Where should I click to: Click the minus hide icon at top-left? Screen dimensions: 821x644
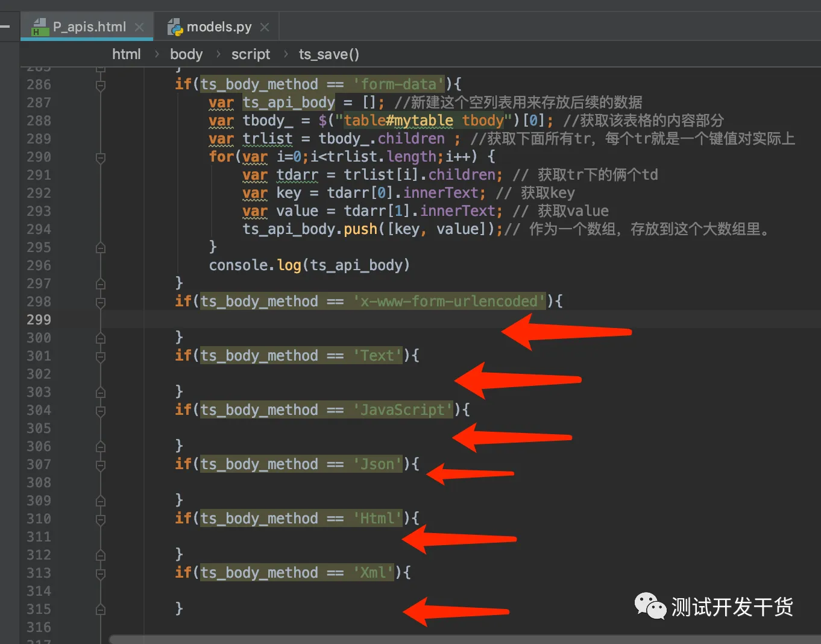click(x=5, y=27)
